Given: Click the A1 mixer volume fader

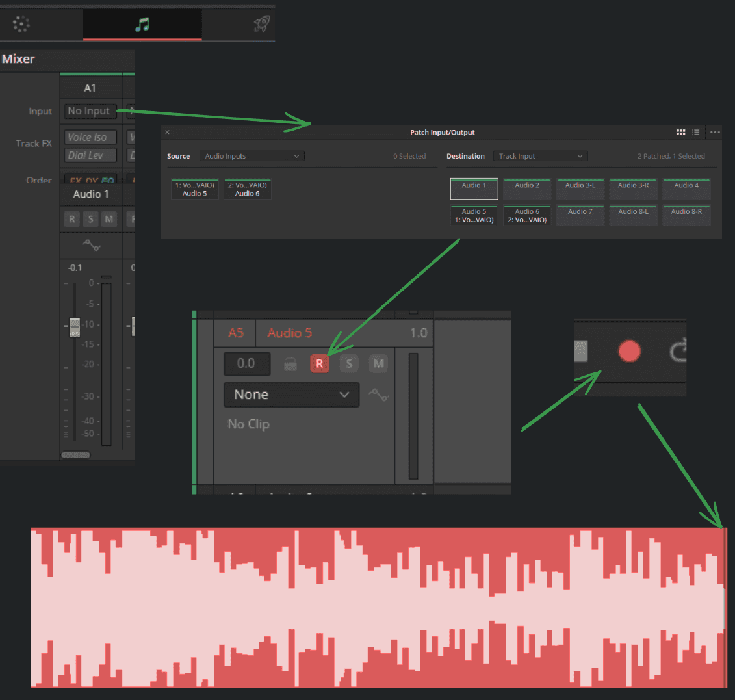Looking at the screenshot, I should [x=75, y=327].
